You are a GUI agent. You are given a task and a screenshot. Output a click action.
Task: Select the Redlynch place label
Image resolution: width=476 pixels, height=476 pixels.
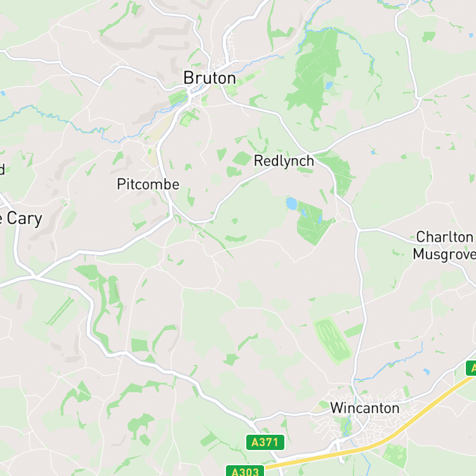284,161
